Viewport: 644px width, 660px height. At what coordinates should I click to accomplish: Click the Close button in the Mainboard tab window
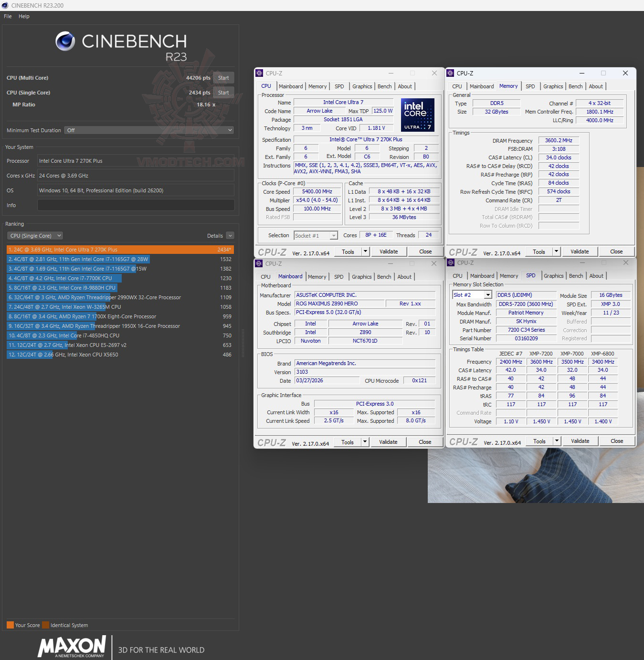(x=425, y=442)
